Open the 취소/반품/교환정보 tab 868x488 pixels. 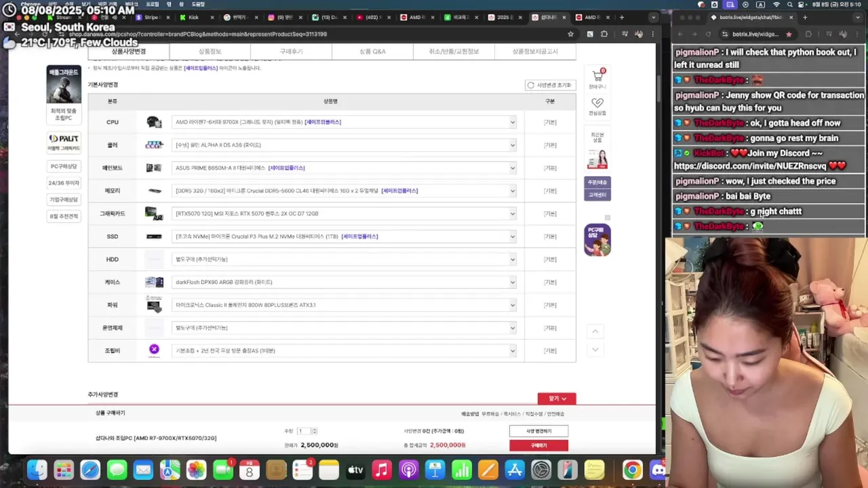click(454, 52)
